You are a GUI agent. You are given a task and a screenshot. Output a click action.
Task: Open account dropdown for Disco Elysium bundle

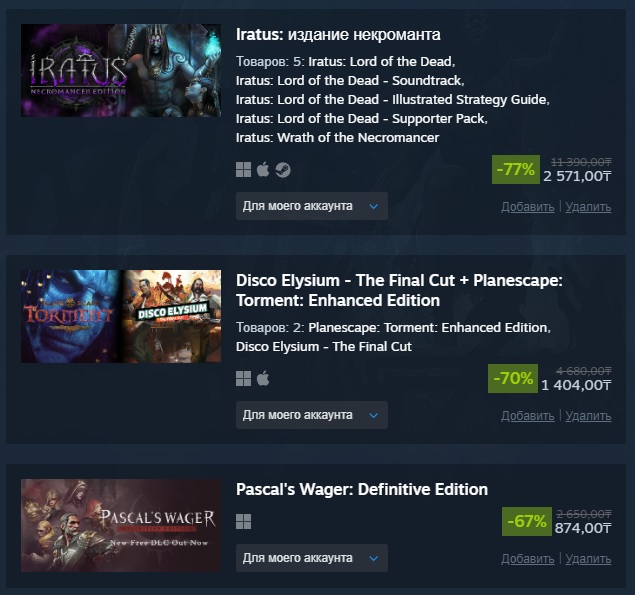point(311,415)
